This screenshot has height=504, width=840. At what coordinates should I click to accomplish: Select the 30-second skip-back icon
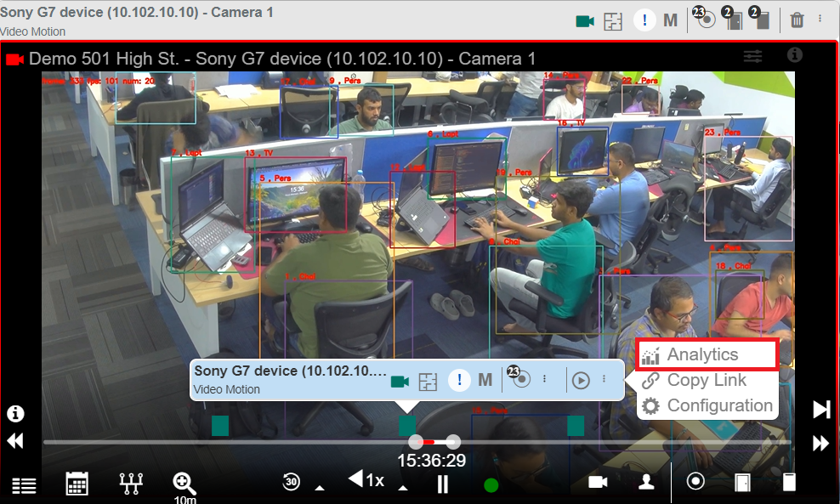pos(291,481)
